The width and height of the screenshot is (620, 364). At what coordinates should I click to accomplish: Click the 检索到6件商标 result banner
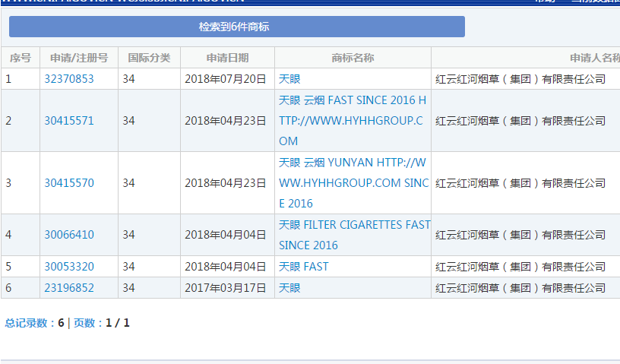pyautogui.click(x=237, y=27)
